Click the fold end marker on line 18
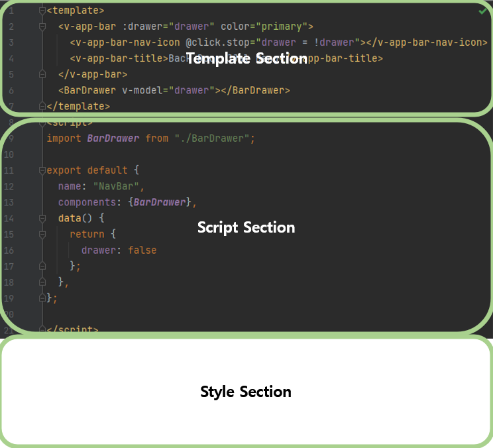This screenshot has height=448, width=493. [x=42, y=282]
